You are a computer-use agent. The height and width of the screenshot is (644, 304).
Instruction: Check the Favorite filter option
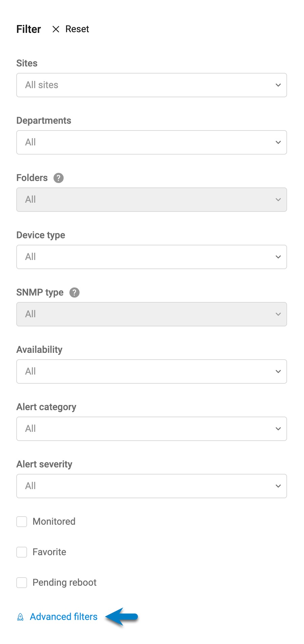21,552
